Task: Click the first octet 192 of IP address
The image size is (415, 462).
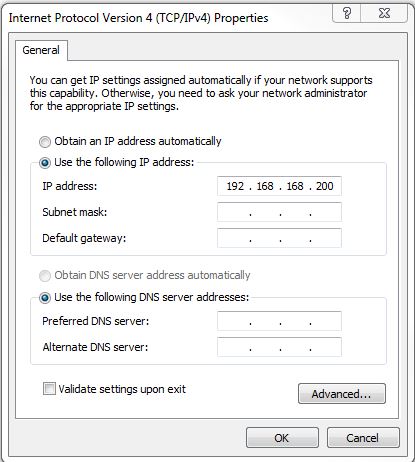Action: [235, 186]
